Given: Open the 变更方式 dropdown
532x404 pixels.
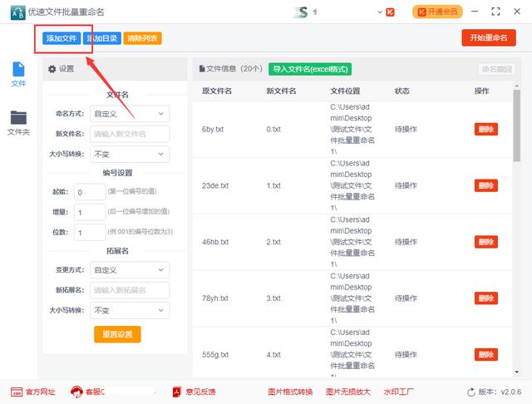Looking at the screenshot, I should click(130, 270).
